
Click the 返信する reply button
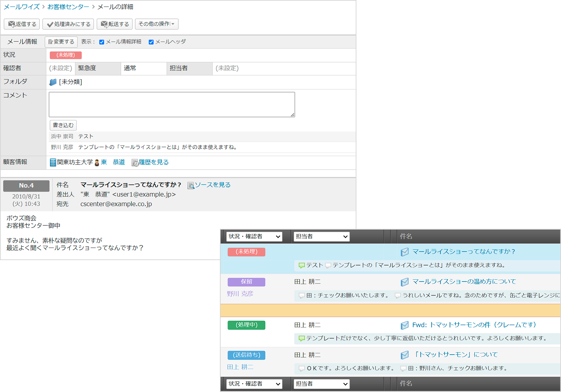click(x=22, y=24)
